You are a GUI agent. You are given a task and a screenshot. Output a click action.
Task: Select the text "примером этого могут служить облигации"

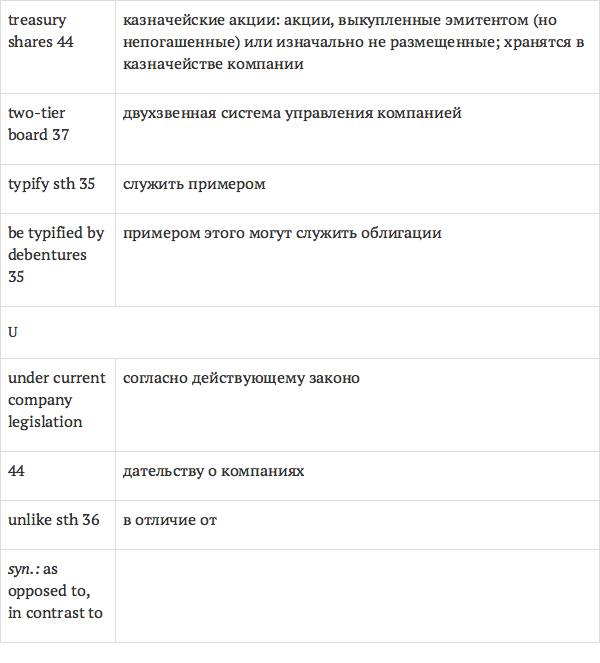click(x=282, y=233)
